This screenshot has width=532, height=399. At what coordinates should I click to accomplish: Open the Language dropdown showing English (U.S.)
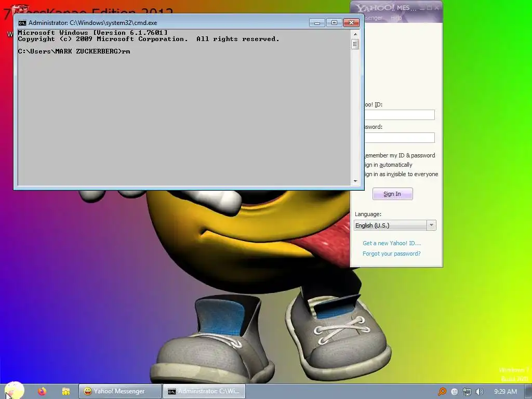click(395, 225)
